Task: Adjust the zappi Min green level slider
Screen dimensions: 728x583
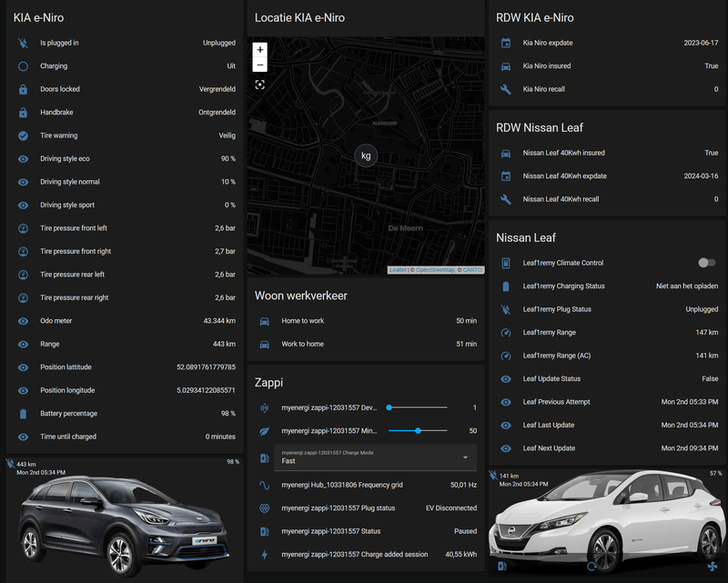Action: click(418, 430)
